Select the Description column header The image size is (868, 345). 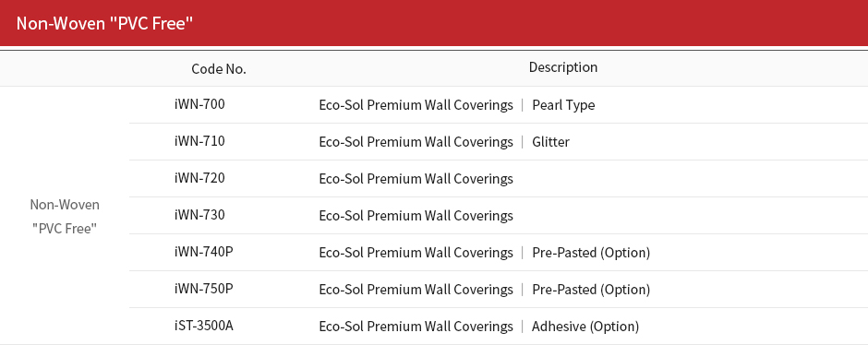tap(563, 67)
